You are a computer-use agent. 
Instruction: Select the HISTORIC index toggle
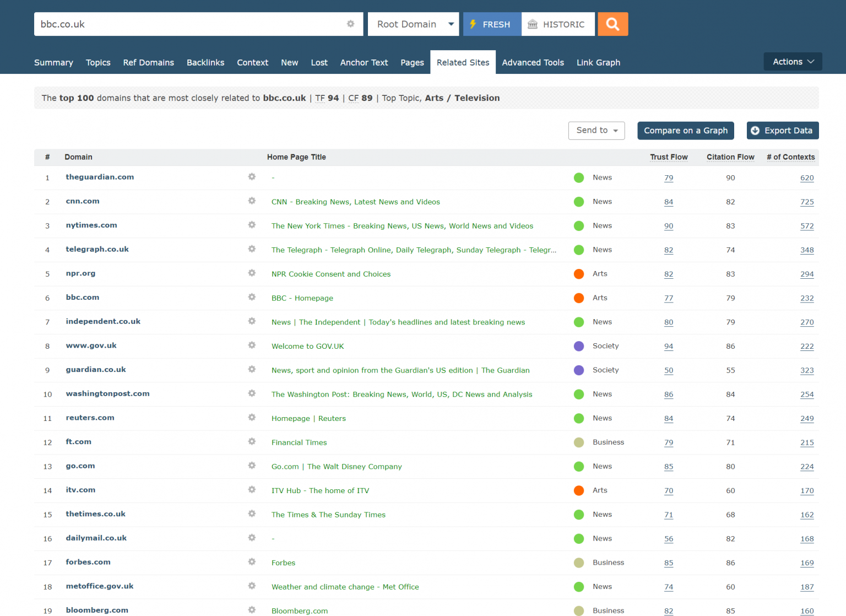558,24
